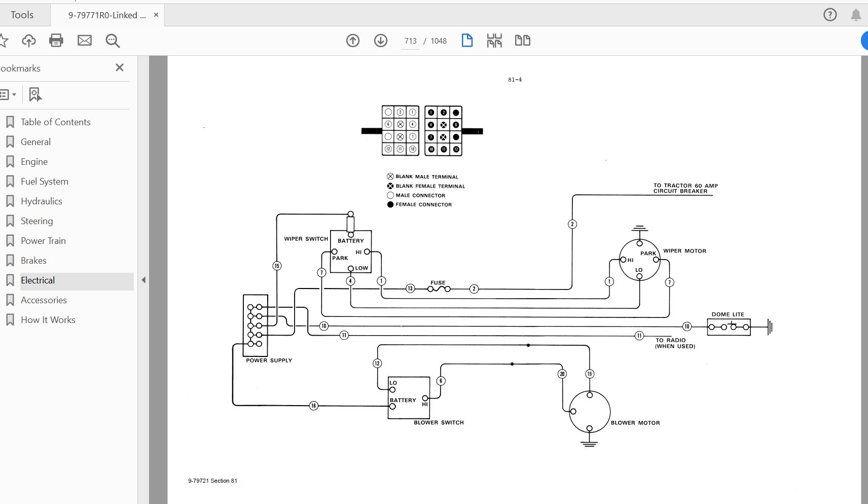Click the bookmark icon beside General
This screenshot has width=868, height=504.
(x=10, y=142)
